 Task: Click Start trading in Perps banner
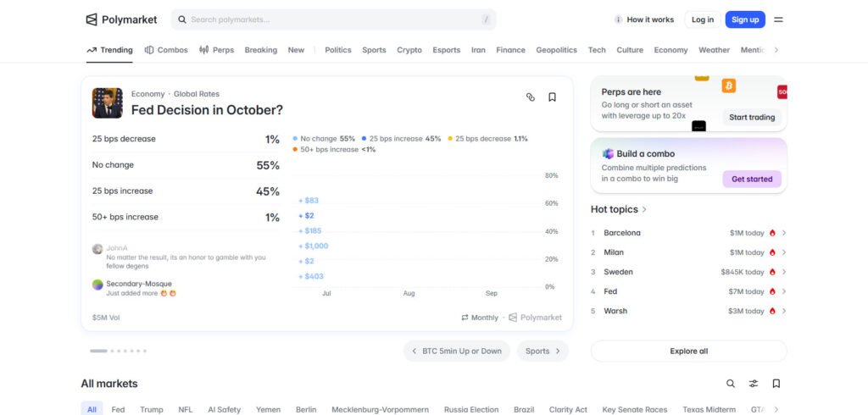coord(752,118)
